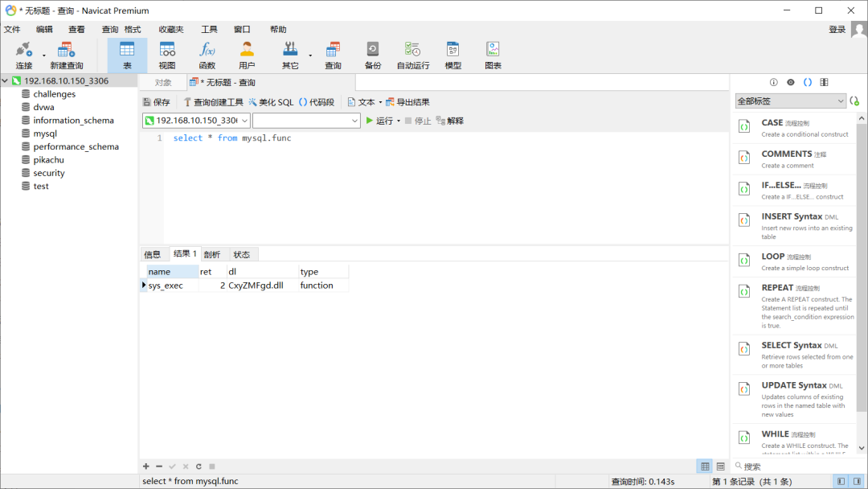Viewport: 868px width, 489px height.
Task: Show the code snippets parentheses icon
Action: [x=808, y=82]
